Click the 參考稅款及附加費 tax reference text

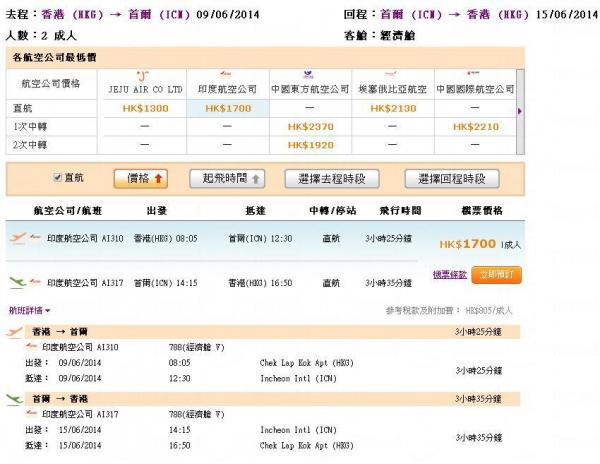pos(448,311)
